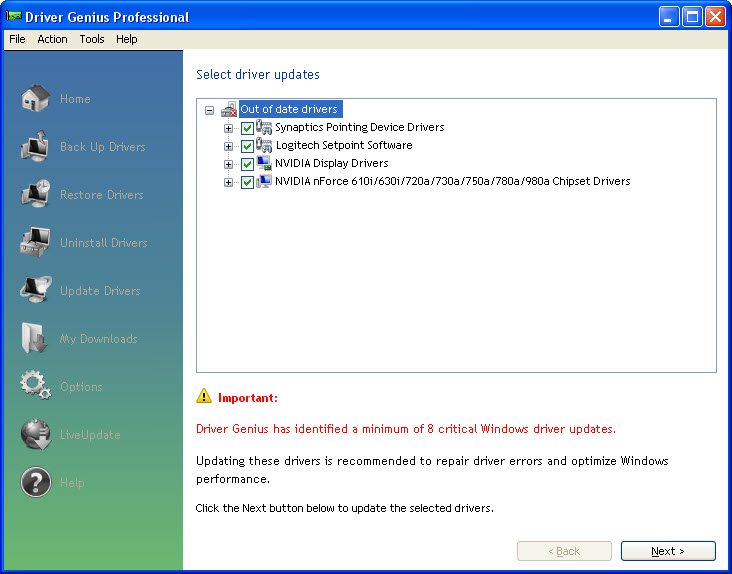Toggle Logitech Setpoint Software checkbox
The image size is (732, 574).
[x=247, y=146]
